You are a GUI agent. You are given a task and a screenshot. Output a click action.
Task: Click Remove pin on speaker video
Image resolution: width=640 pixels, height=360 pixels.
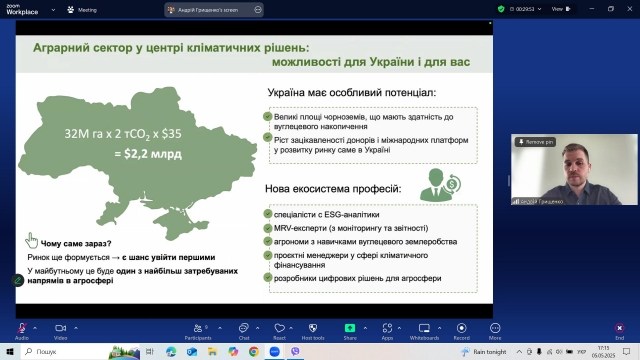535,142
